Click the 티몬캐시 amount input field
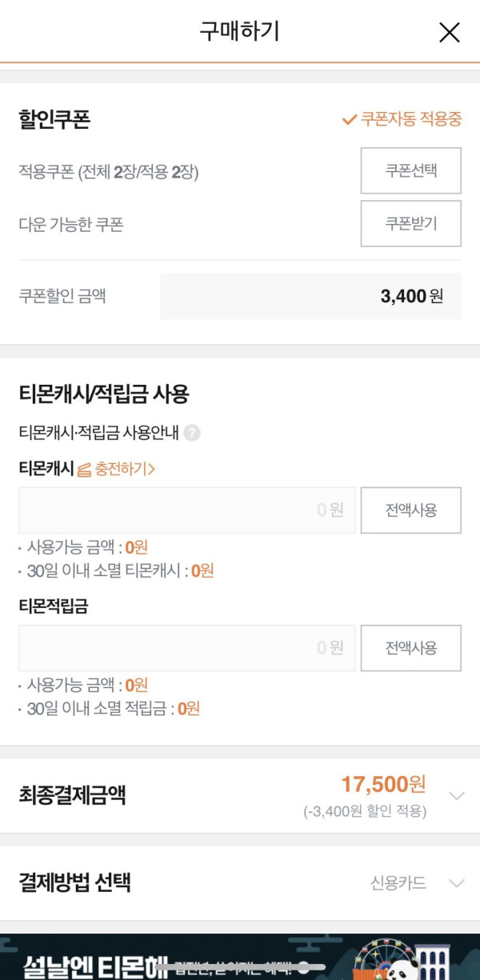The width and height of the screenshot is (480, 980). (x=186, y=510)
